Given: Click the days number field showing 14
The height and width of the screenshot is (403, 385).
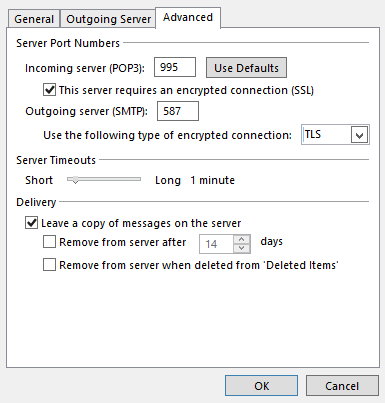Looking at the screenshot, I should [x=216, y=244].
